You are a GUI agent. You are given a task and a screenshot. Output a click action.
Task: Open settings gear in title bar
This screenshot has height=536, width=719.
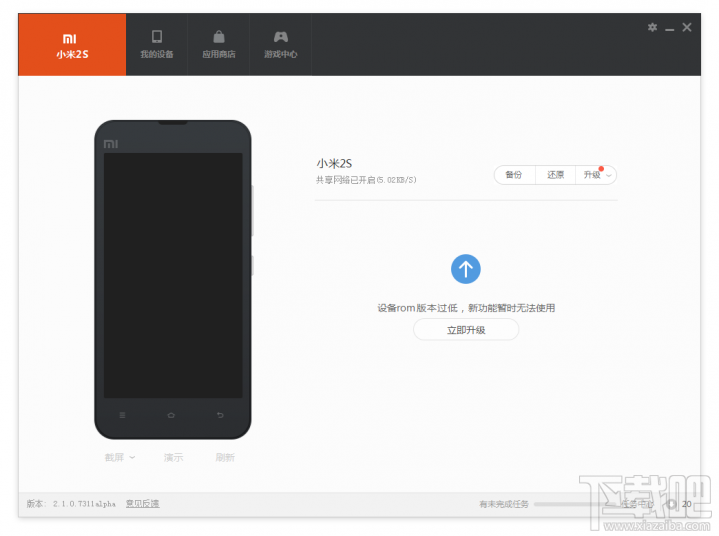pyautogui.click(x=652, y=28)
